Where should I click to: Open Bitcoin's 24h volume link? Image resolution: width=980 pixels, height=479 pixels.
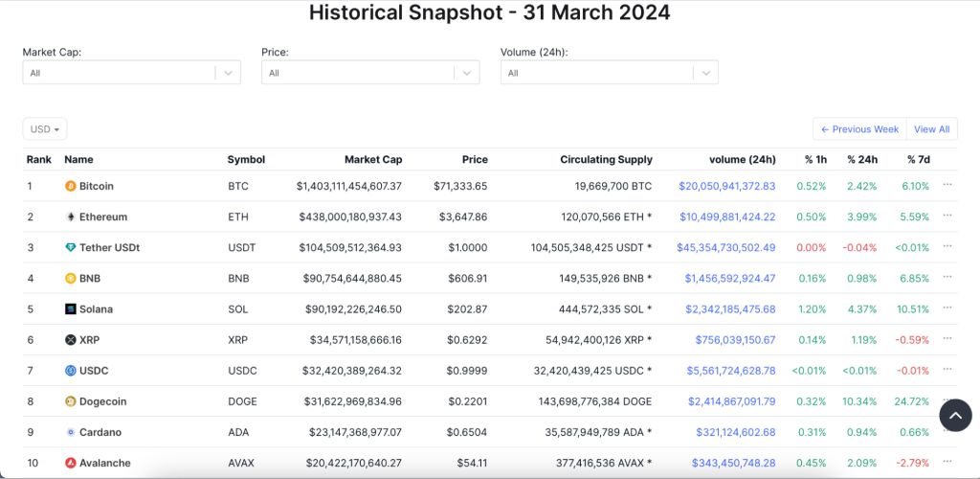(726, 186)
